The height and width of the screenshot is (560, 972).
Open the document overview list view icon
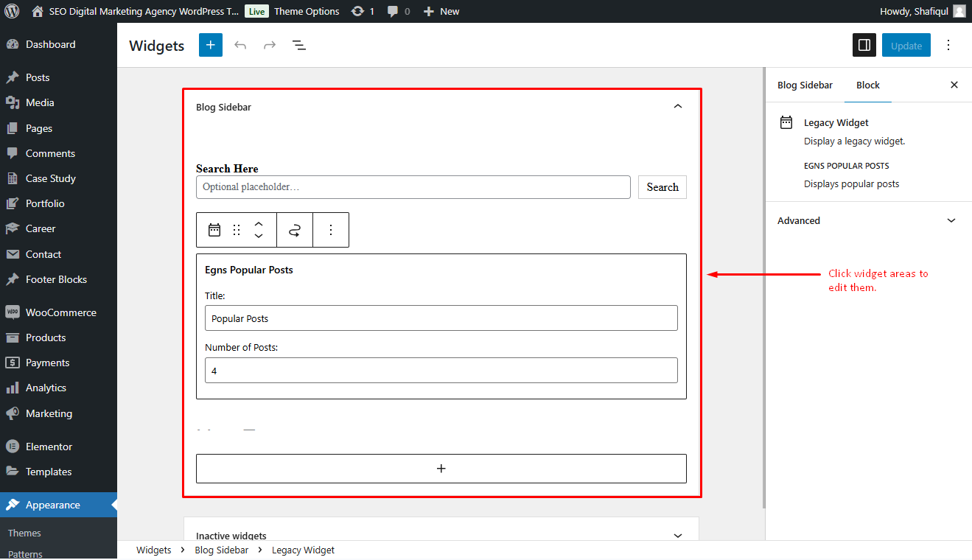299,45
